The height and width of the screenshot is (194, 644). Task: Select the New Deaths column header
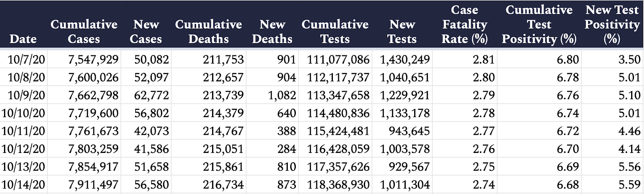(x=272, y=31)
